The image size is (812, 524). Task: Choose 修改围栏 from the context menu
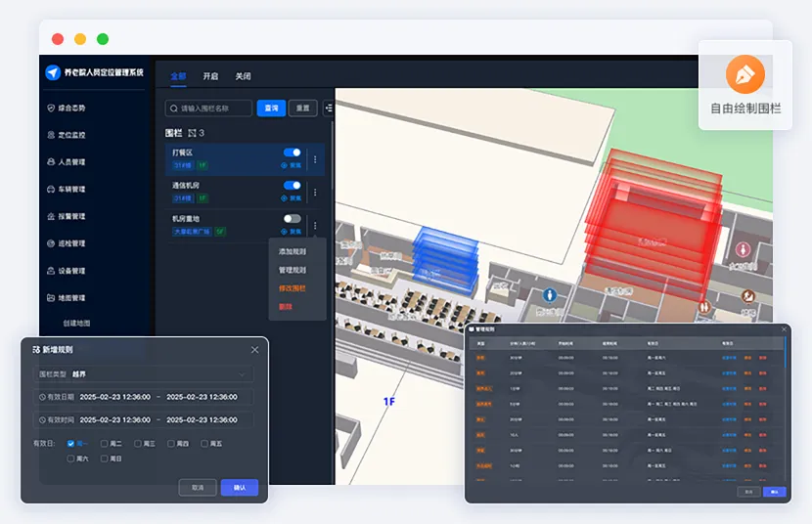point(293,288)
